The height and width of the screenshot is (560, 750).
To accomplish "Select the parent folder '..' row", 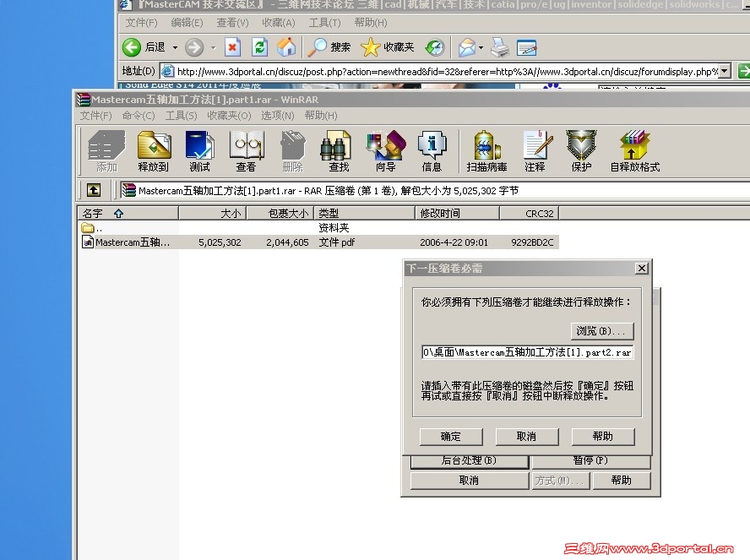I will click(318, 228).
